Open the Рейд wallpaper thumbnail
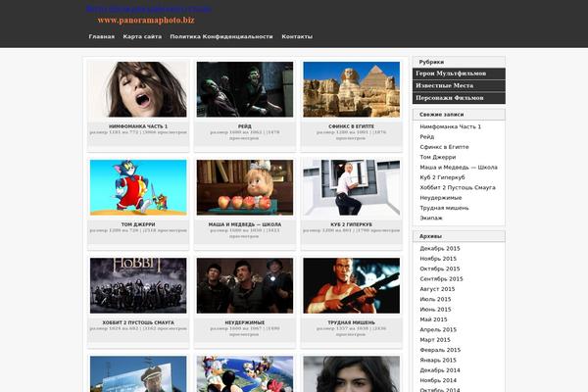This screenshot has width=588, height=392. [x=245, y=89]
